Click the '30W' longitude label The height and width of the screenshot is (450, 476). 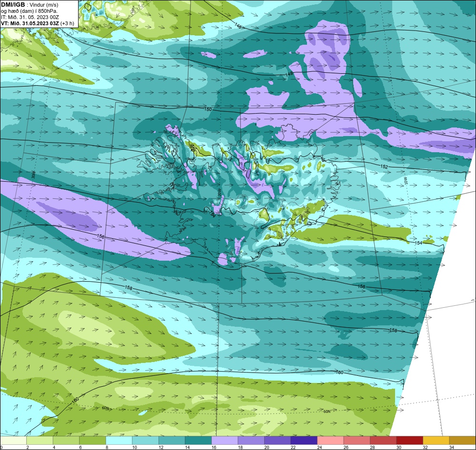(x=33, y=175)
